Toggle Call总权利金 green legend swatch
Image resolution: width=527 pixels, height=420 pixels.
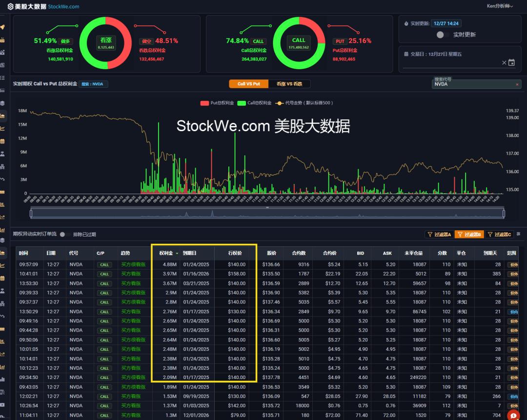[242, 103]
